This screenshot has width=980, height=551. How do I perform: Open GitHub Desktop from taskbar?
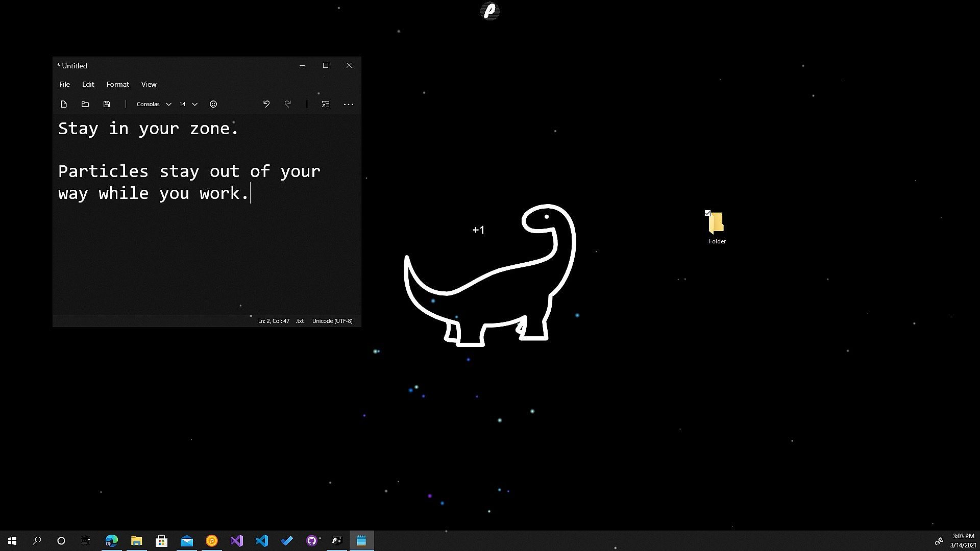pyautogui.click(x=312, y=541)
